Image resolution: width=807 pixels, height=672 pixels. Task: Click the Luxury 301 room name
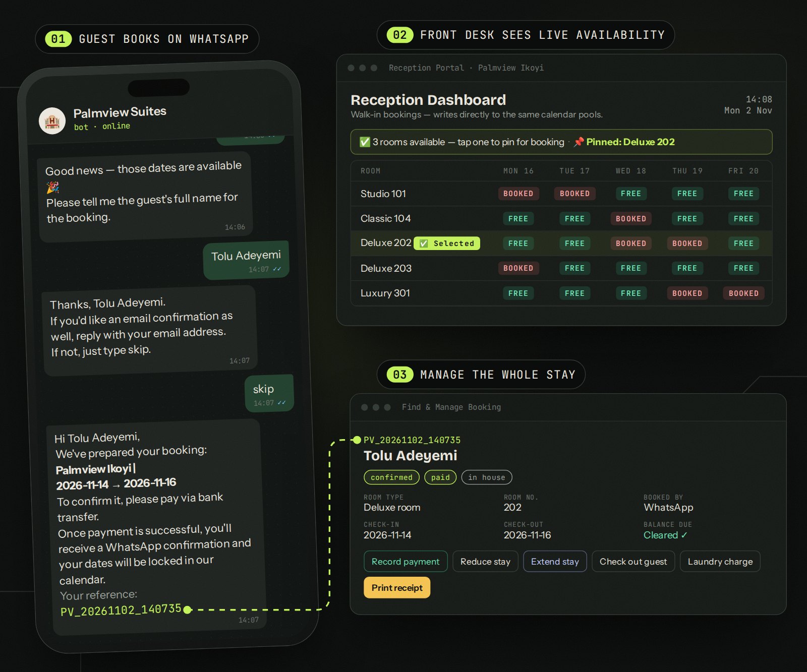(x=385, y=293)
